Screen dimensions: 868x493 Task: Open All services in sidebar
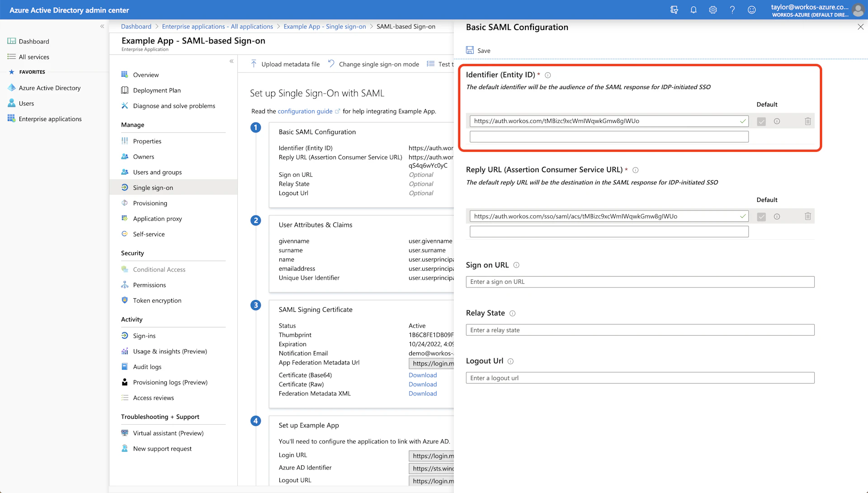[x=34, y=57]
